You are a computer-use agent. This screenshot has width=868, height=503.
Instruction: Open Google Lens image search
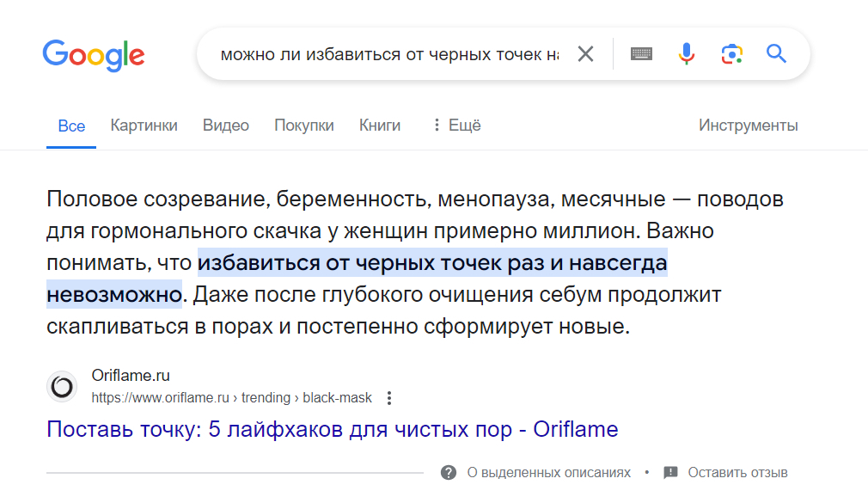point(731,54)
